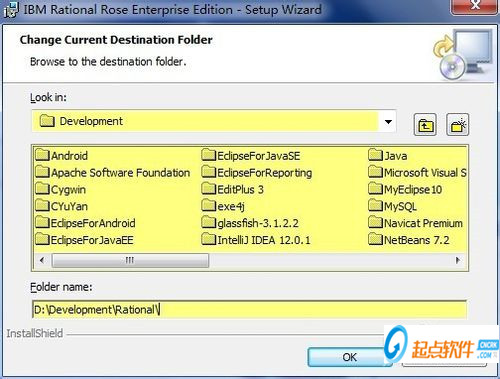The image size is (500, 379).
Task: Click the folder icon next to Android
Action: click(42, 155)
